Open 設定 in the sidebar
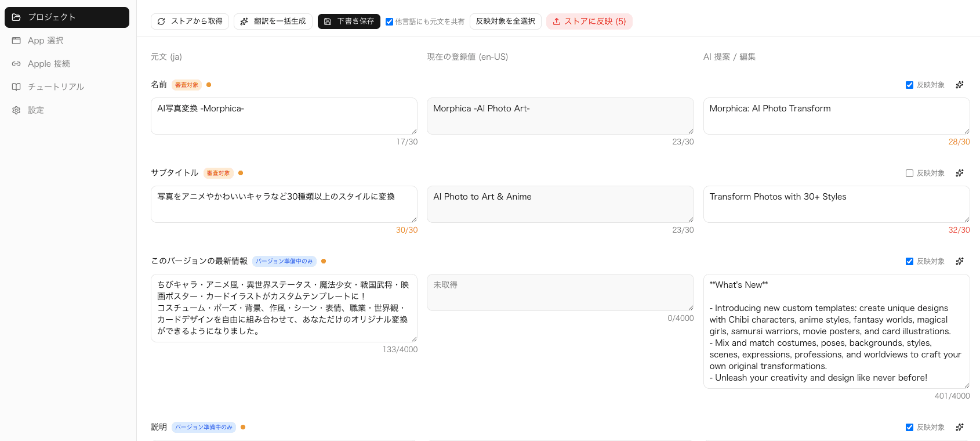The image size is (980, 441). click(67, 110)
